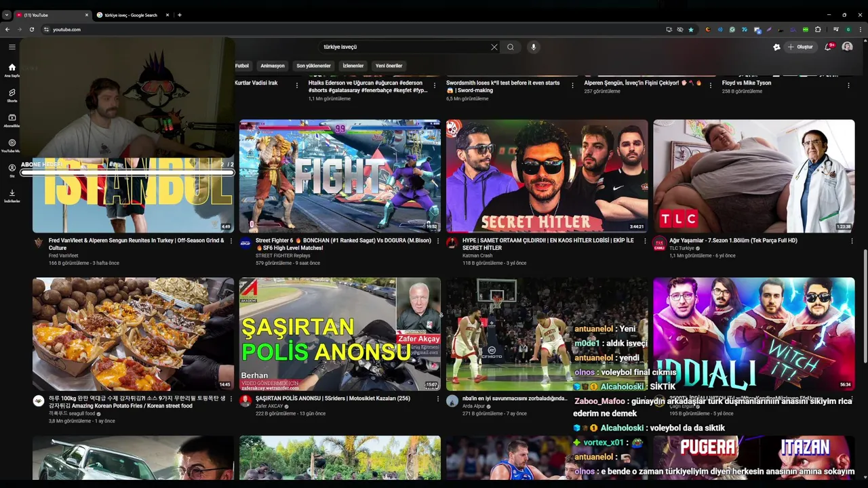
Task: Open options menu for Street Fighter 6 video
Action: [x=438, y=241]
